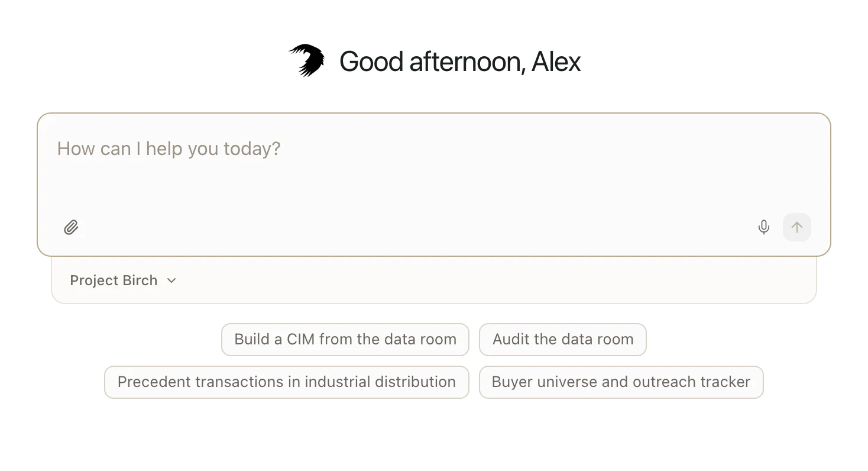Attach a document using the paperclip

click(71, 227)
